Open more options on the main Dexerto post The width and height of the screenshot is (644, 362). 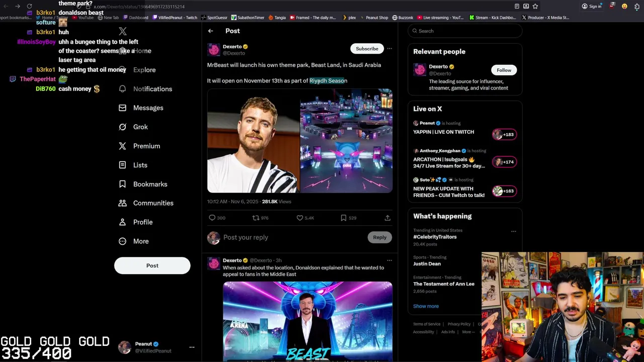[389, 49]
